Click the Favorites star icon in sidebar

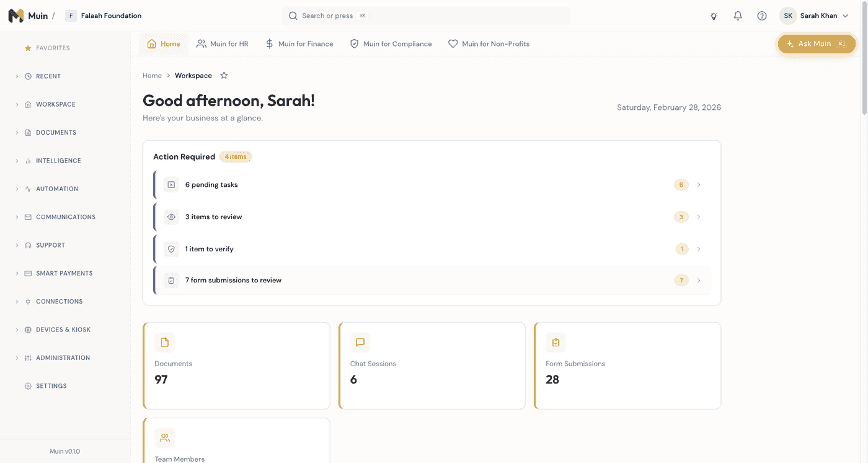pos(28,48)
